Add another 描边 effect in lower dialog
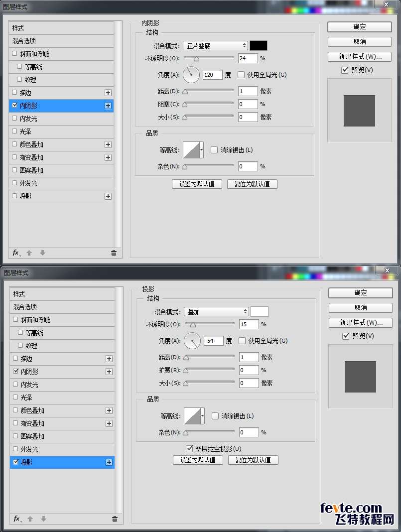Screen dimensions: 401x532 coord(109,359)
